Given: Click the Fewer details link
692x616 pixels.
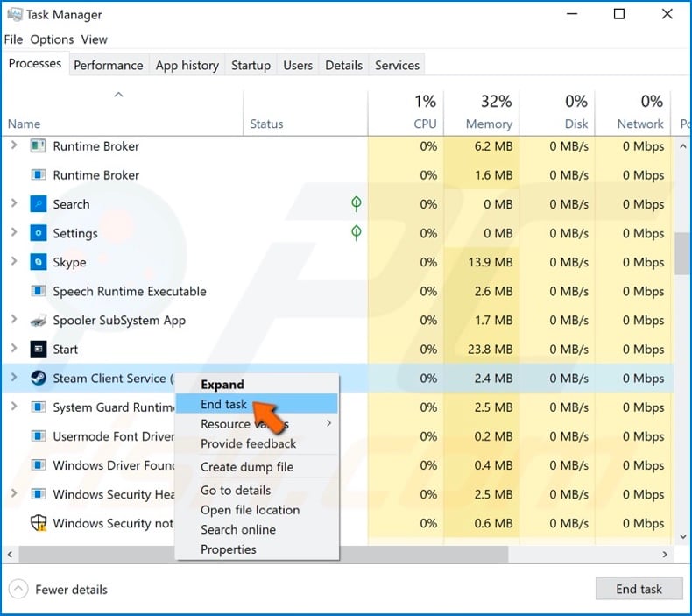Looking at the screenshot, I should click(x=71, y=590).
